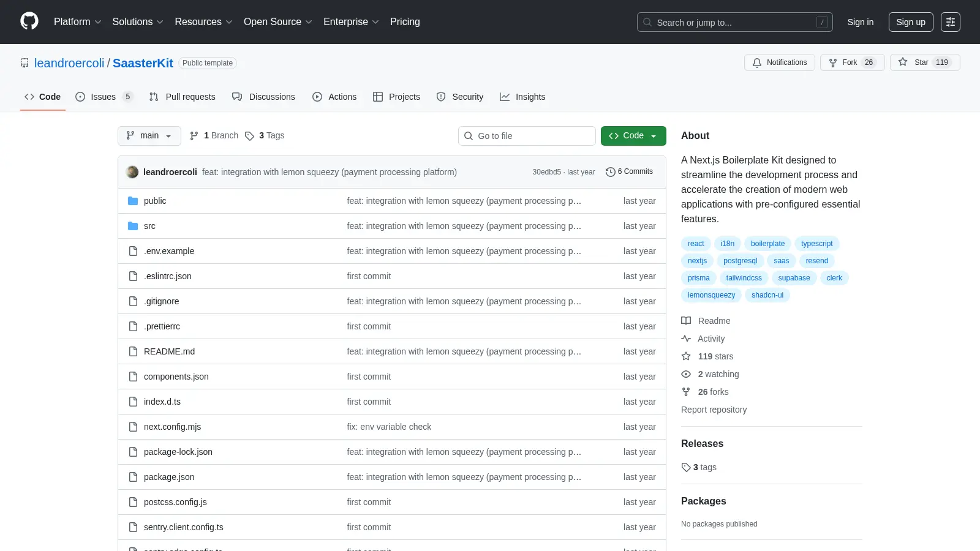Screen dimensions: 980x551
Task: Click the public folder icon
Action: (133, 201)
